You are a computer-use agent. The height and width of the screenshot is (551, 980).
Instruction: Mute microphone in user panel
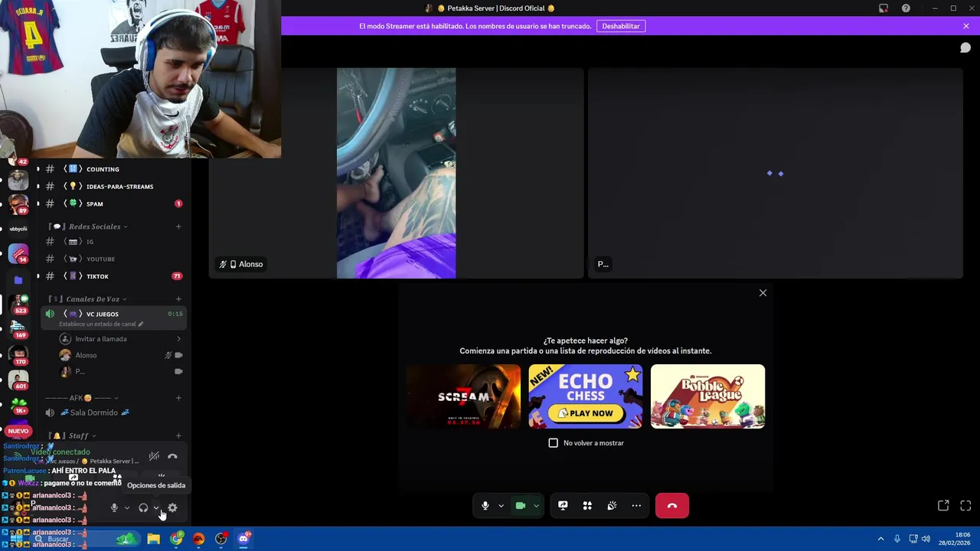tap(114, 508)
